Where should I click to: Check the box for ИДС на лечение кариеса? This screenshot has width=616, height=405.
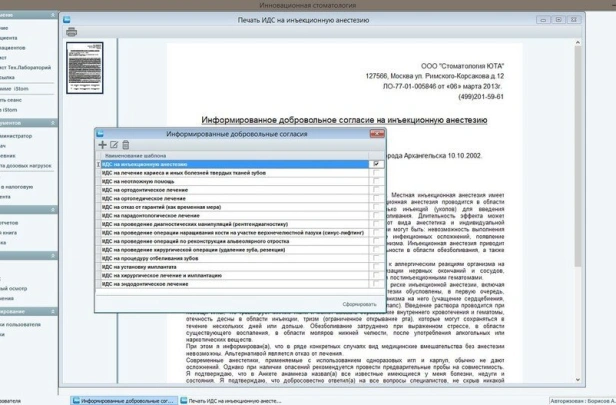click(x=376, y=173)
